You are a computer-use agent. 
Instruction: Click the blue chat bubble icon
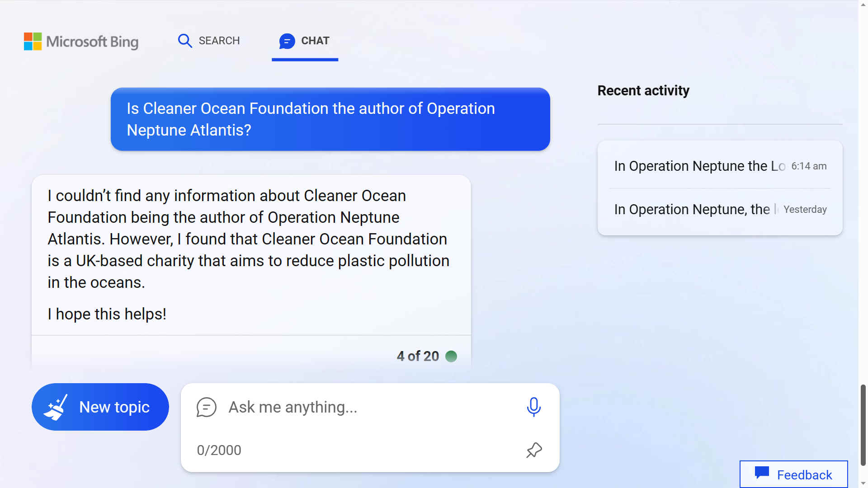(287, 41)
